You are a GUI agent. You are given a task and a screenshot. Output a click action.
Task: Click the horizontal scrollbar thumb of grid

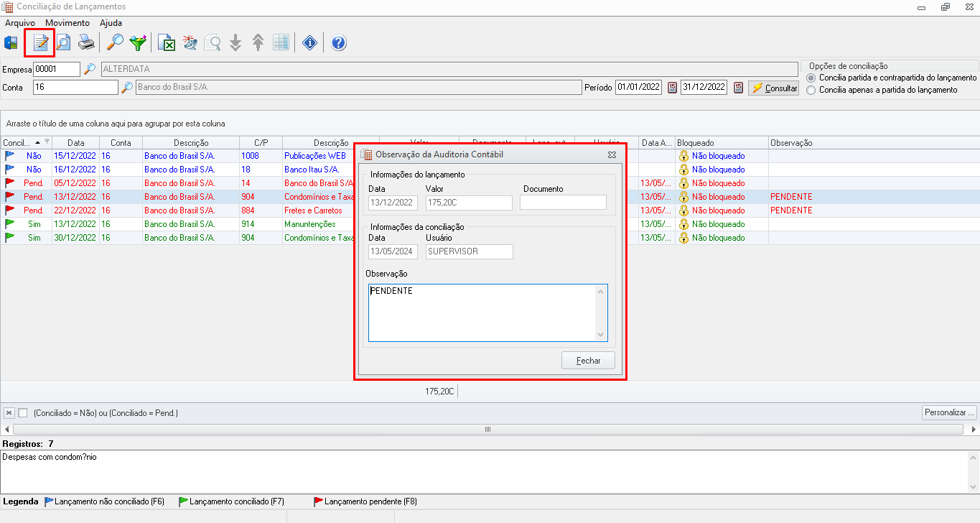487,429
